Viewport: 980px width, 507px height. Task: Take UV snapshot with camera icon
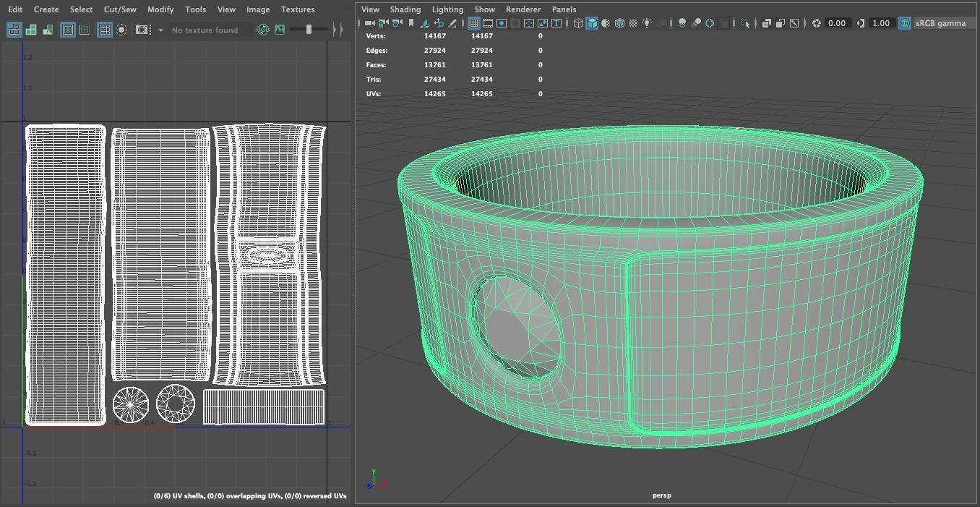pos(142,30)
